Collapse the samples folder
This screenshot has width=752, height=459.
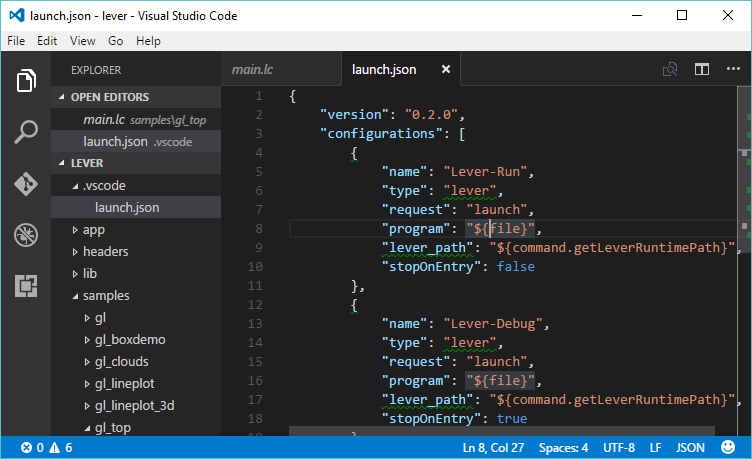click(106, 296)
